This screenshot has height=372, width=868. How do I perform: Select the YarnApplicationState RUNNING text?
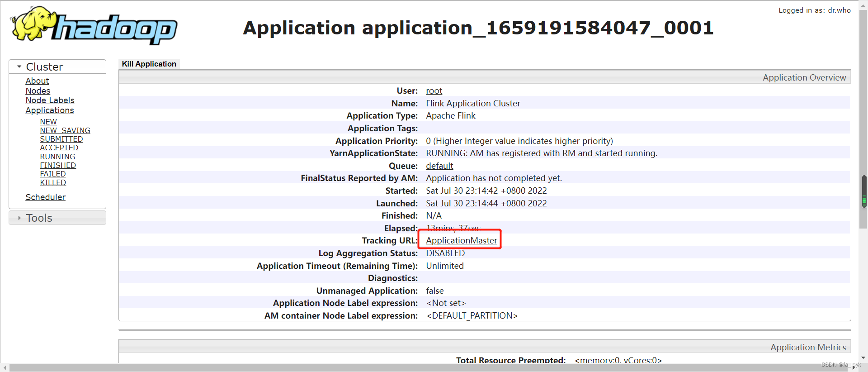[x=542, y=153]
